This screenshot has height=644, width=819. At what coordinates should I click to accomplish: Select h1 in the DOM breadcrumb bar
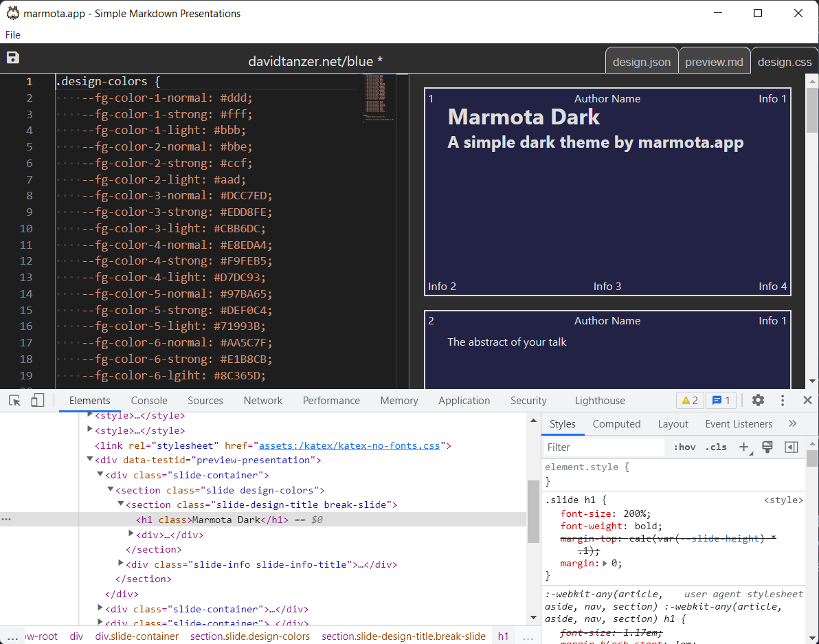pyautogui.click(x=503, y=636)
